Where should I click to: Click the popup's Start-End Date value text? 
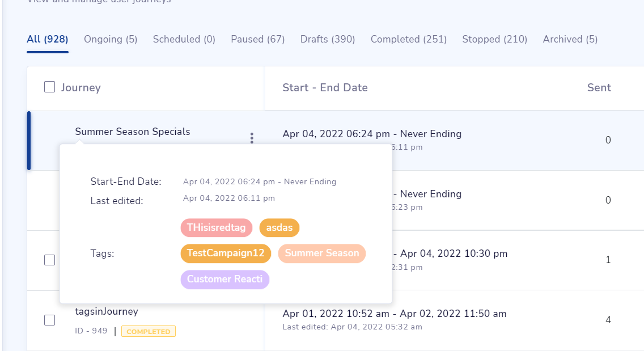pos(260,181)
